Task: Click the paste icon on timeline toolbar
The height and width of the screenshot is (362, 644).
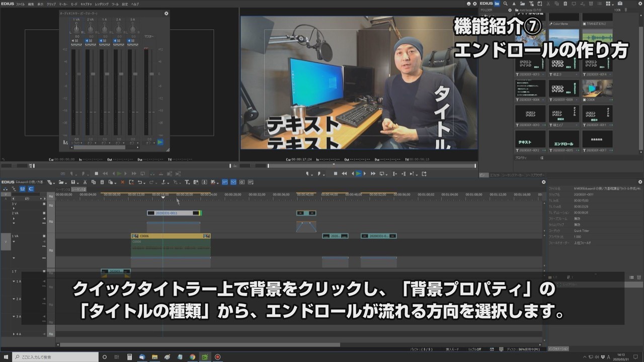Action: pyautogui.click(x=102, y=182)
